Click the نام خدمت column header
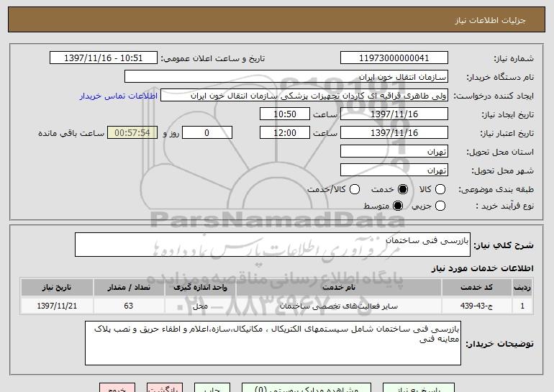This screenshot has height=392, width=554. pyautogui.click(x=339, y=288)
